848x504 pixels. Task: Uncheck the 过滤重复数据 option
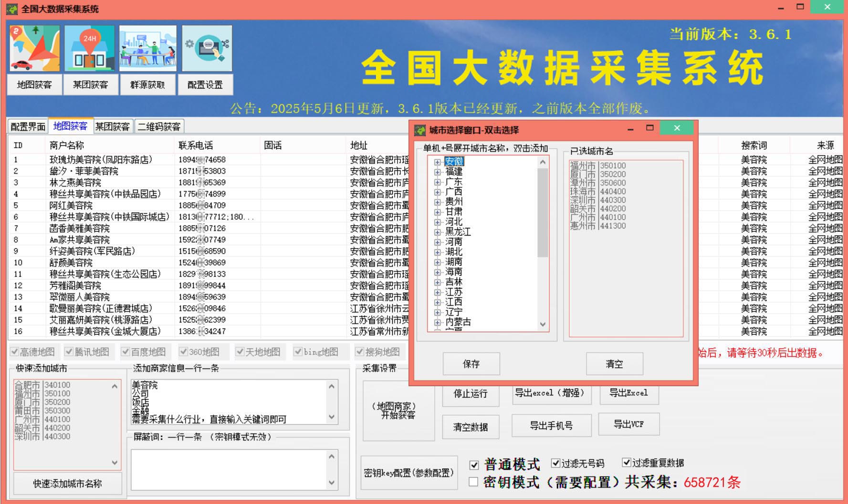point(627,463)
